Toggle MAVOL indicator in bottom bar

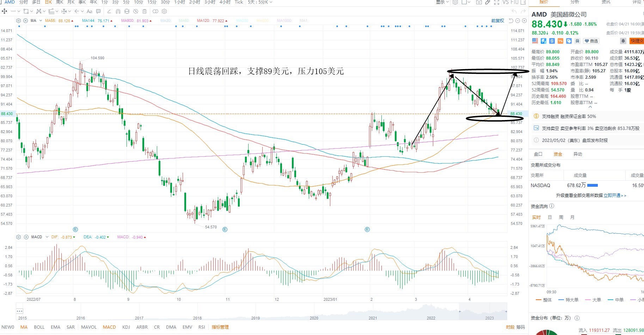pyautogui.click(x=89, y=327)
